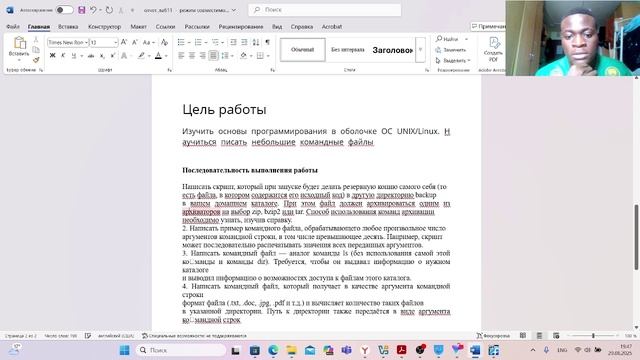
Task: Open the multilevel list dropdown
Action: pyautogui.click(x=222, y=42)
